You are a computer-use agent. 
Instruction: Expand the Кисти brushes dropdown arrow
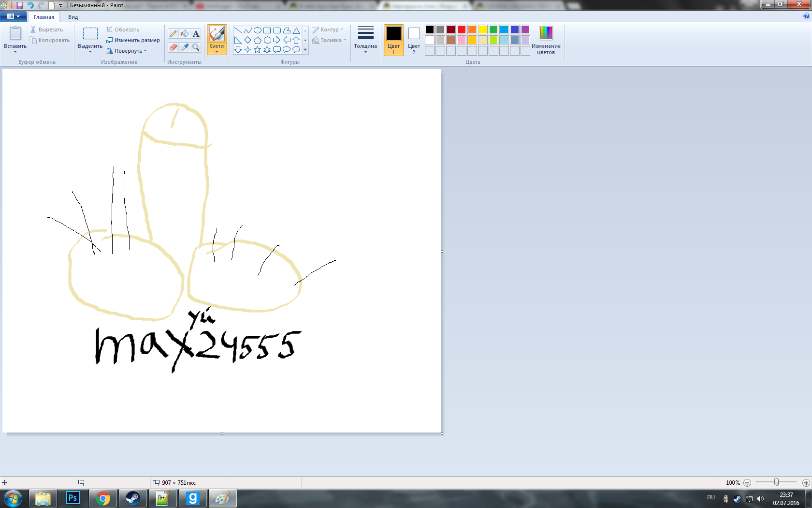(x=217, y=52)
